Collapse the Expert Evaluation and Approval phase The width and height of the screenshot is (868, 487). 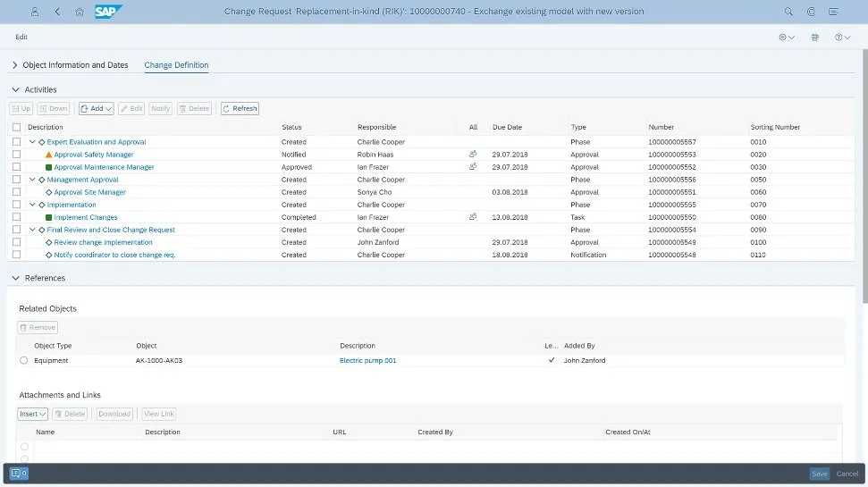(32, 142)
